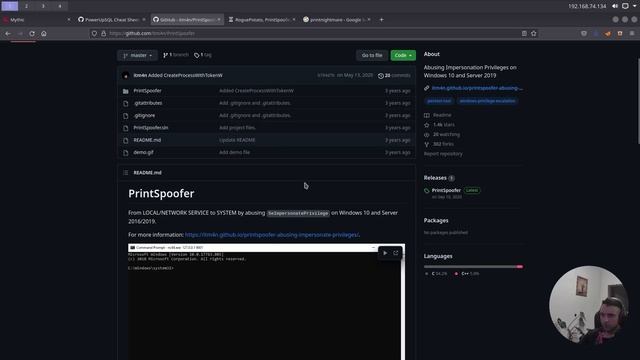
Task: Switch to the PowerUpSQL Cheat Sheet tab
Action: (112, 20)
